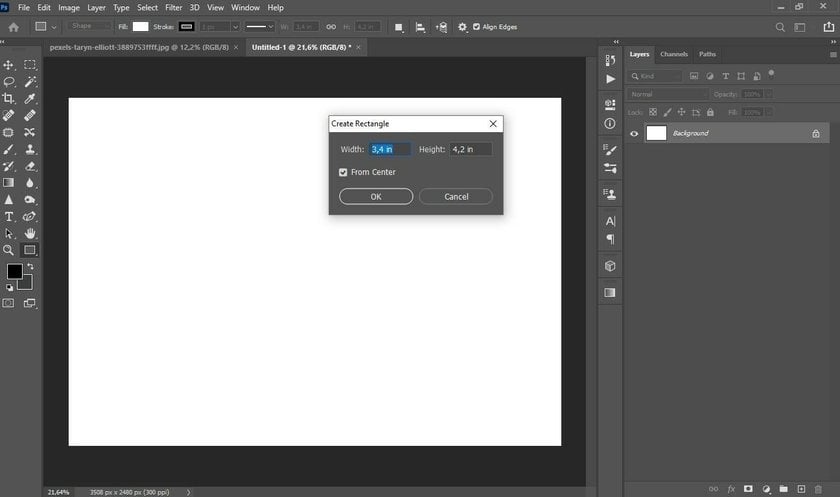Select the Crop tool

pyautogui.click(x=9, y=99)
